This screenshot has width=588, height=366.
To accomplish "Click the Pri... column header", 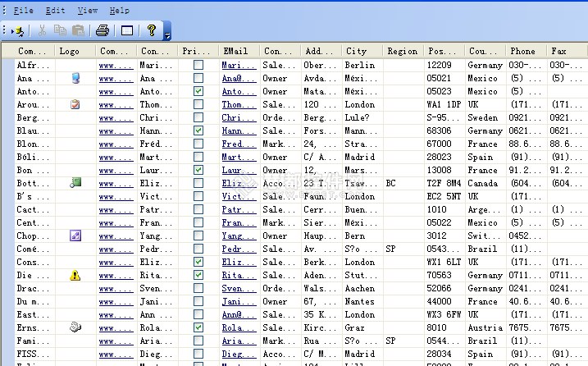I will [x=198, y=51].
